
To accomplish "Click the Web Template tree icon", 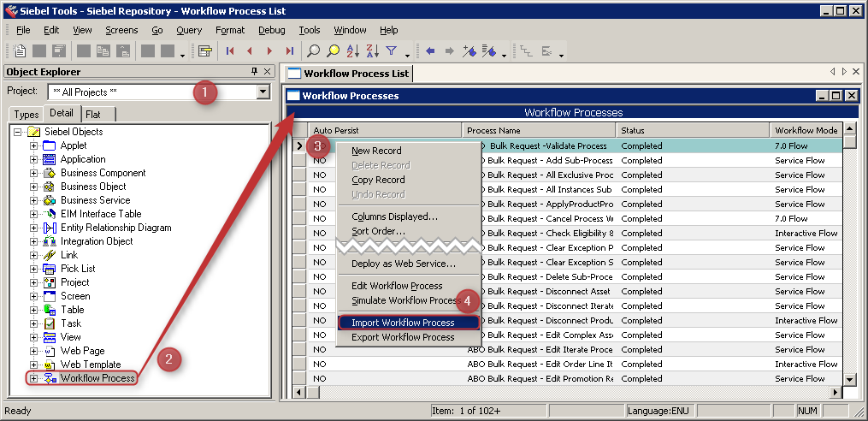I will coord(50,365).
